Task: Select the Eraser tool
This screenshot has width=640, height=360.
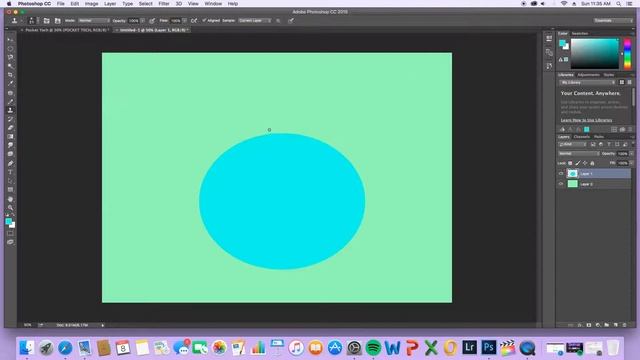Action: pyautogui.click(x=10, y=128)
